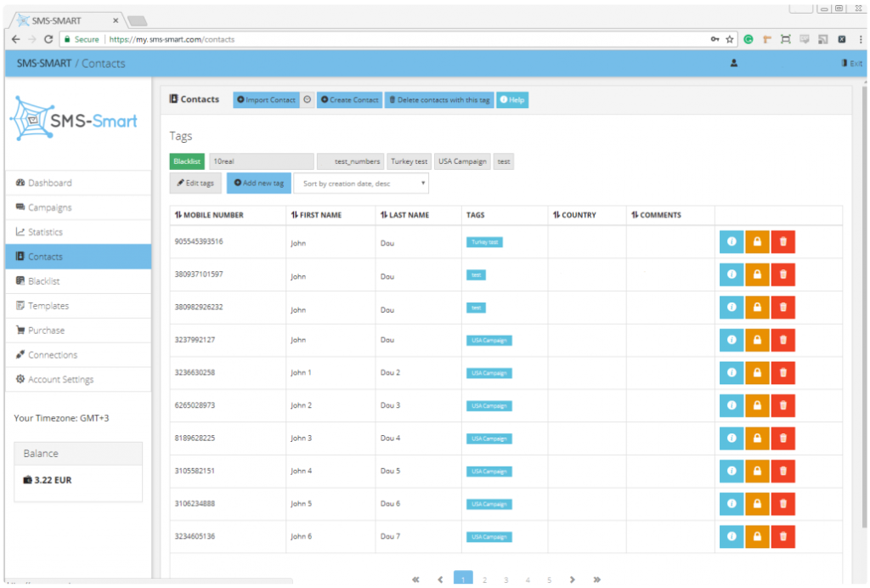Open Dashboard in sidebar

tap(78, 183)
